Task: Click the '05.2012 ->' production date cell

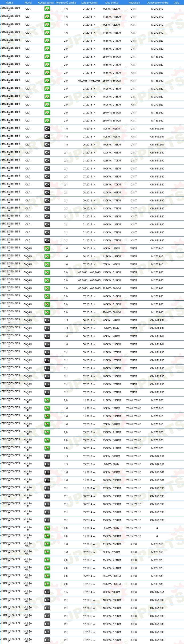Action: coord(89,432)
